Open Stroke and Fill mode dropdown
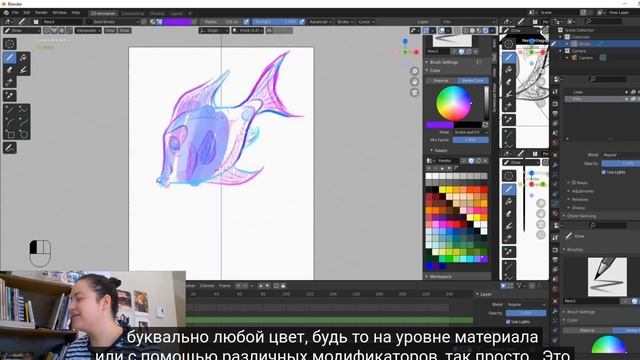 pos(471,132)
